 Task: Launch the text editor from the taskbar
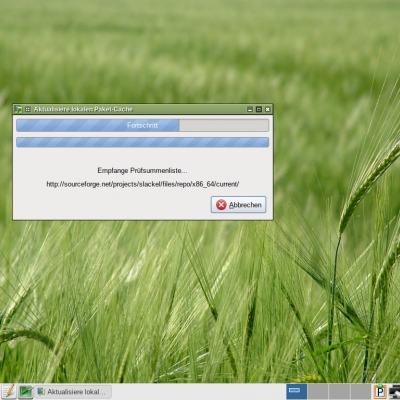(8, 392)
